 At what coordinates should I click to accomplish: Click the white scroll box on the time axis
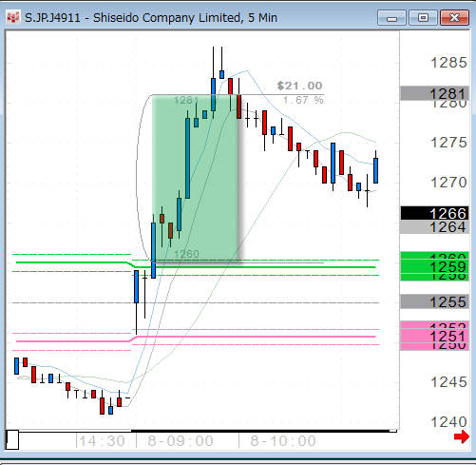click(12, 439)
